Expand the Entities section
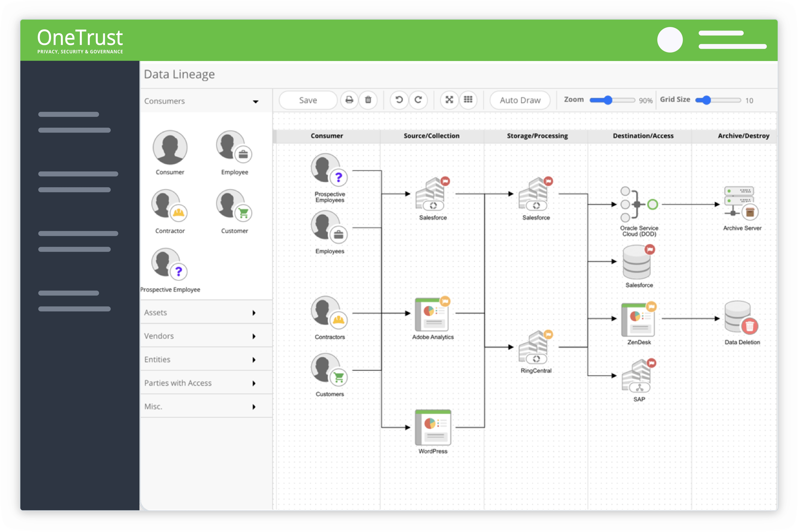798x532 pixels. pyautogui.click(x=206, y=359)
